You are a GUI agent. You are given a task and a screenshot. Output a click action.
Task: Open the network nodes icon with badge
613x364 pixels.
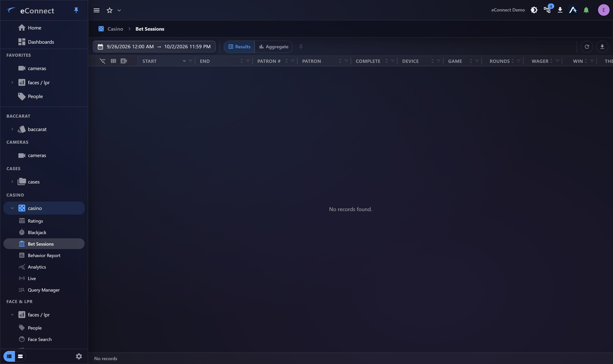pyautogui.click(x=547, y=10)
